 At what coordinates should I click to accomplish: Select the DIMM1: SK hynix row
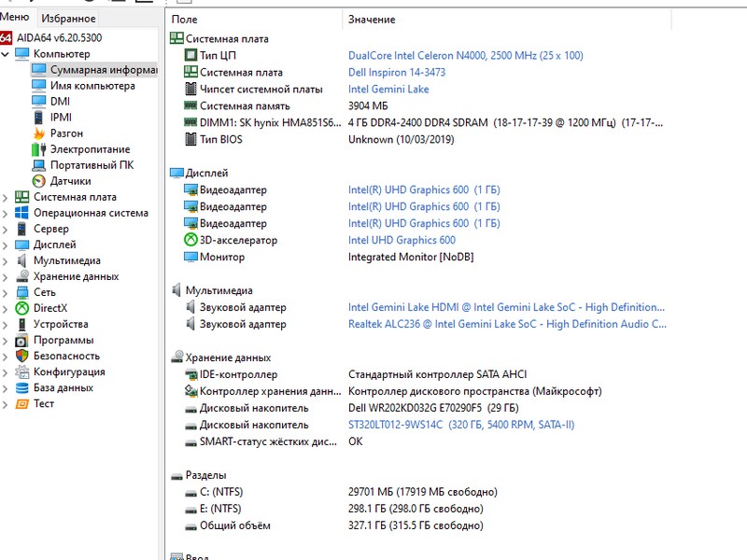[x=419, y=123]
